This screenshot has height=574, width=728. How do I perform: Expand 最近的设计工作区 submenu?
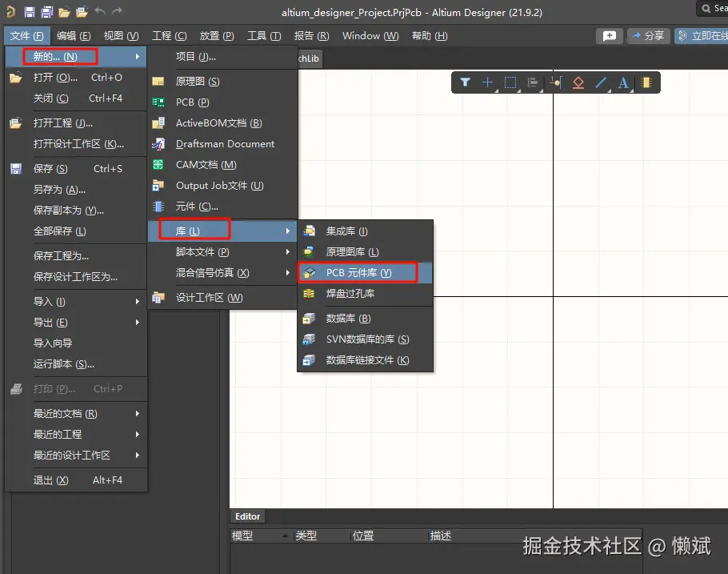(x=76, y=456)
